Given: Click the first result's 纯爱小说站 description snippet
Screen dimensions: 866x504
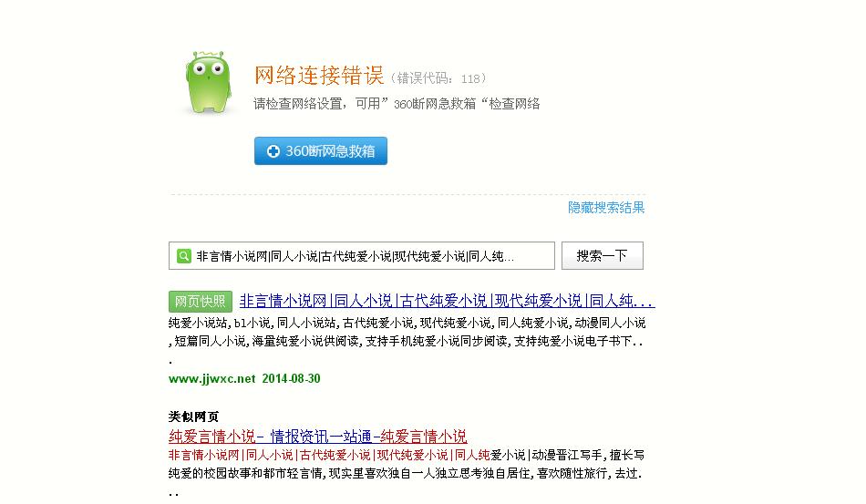Looking at the screenshot, I should [407, 341].
